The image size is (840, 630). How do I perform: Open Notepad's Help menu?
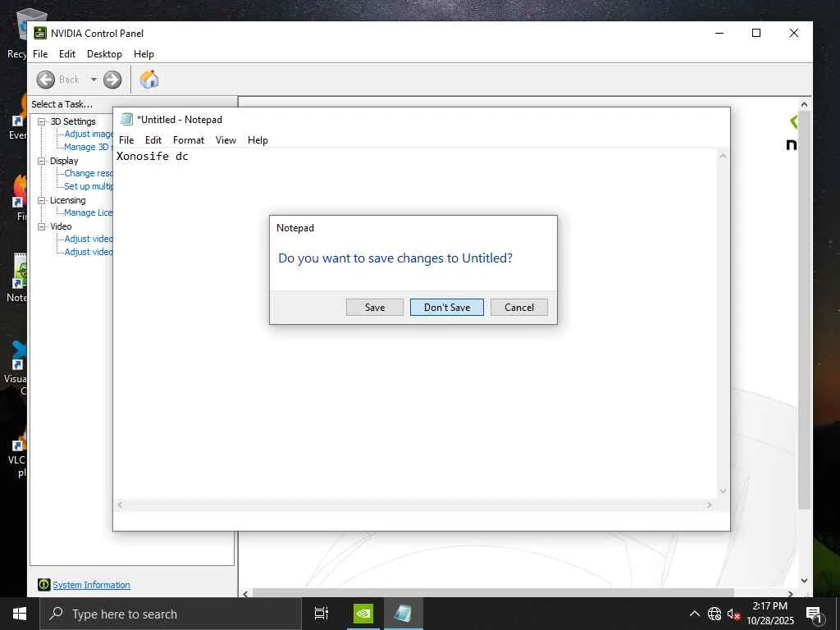258,140
